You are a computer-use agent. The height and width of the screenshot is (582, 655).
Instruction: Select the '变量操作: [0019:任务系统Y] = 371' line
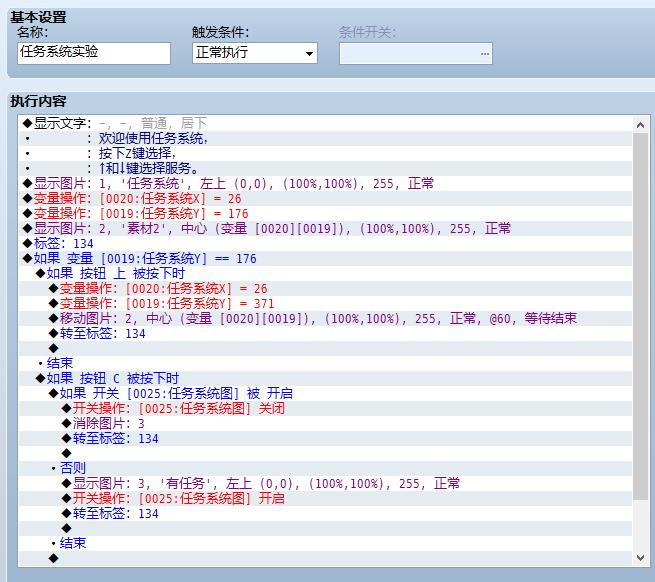click(325, 304)
